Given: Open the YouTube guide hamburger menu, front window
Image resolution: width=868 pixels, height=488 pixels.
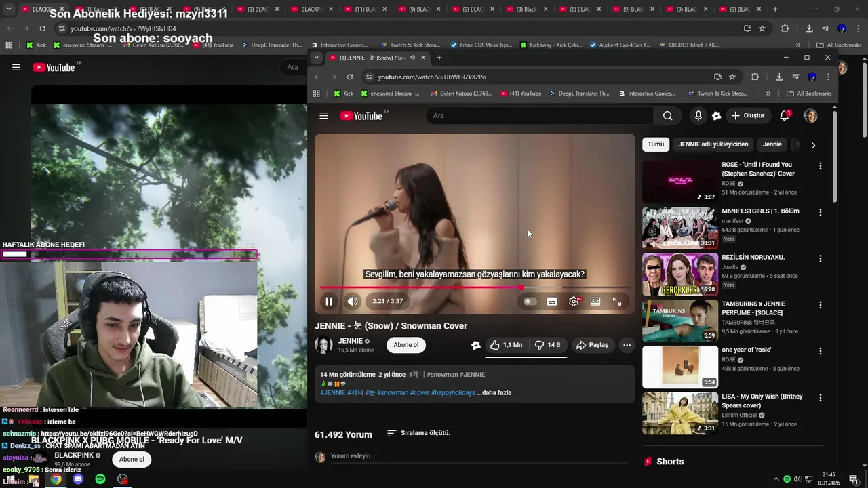Looking at the screenshot, I should point(323,116).
